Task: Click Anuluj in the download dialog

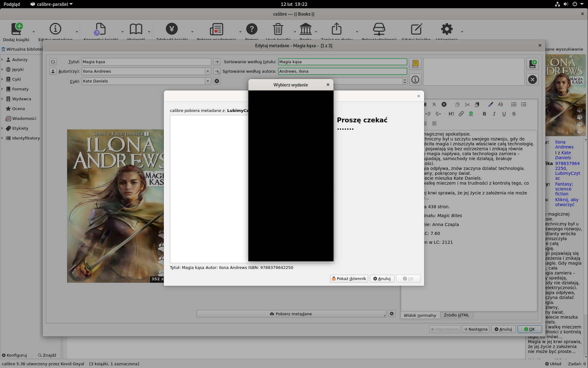Action: (382, 278)
